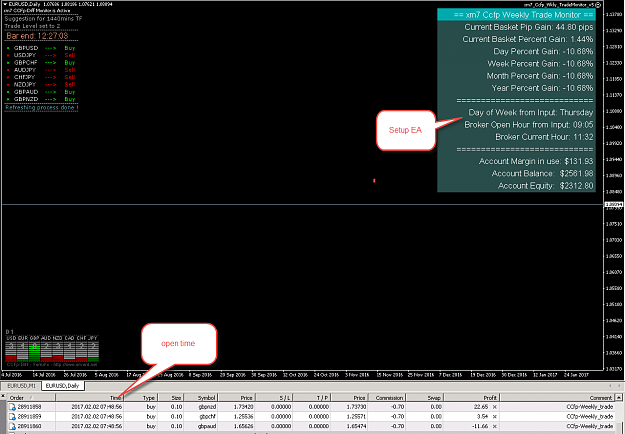The width and height of the screenshot is (625, 434).
Task: Open the EURUSD,Daily chart title dropdown triangle
Action: pyautogui.click(x=5, y=4)
